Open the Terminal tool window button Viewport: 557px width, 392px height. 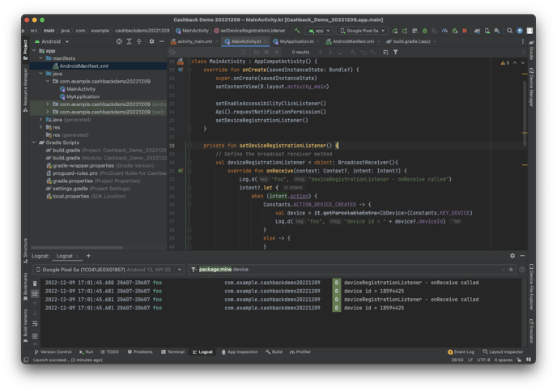172,352
